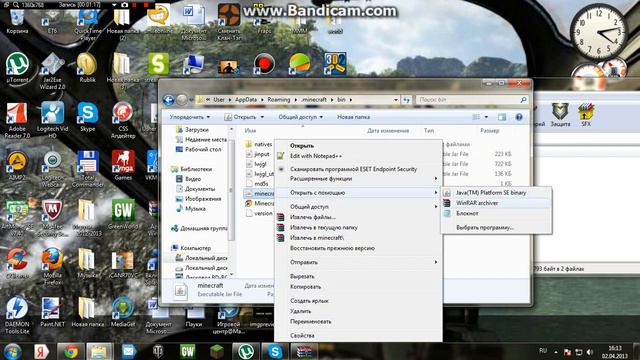
Task: Click the AppData breadcrumb in address bar
Action: coord(246,100)
